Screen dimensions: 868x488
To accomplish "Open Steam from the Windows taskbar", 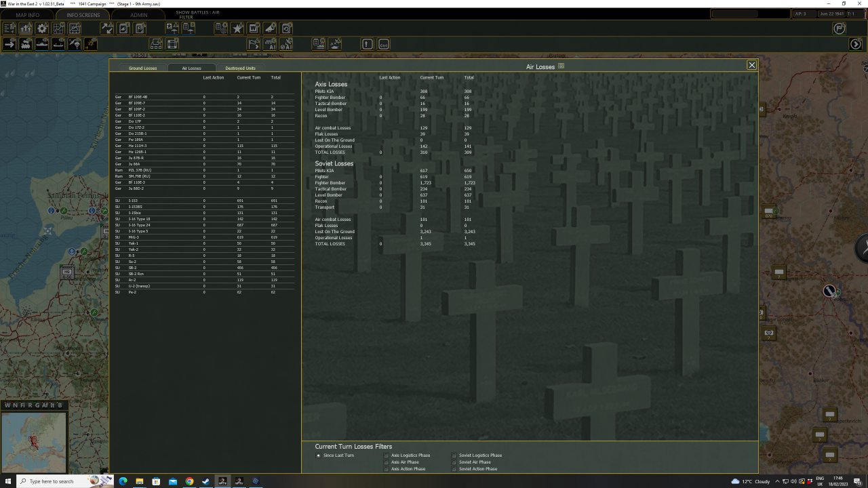I will pyautogui.click(x=205, y=481).
